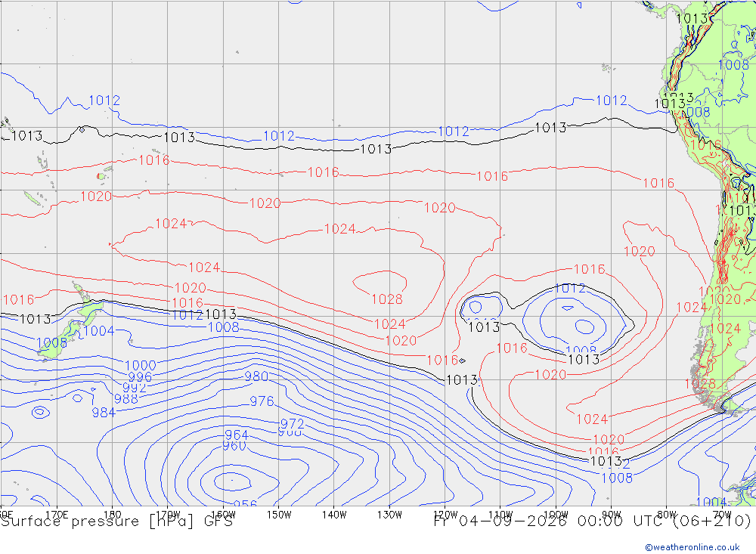Click the 70W longitude axis label
This screenshot has height=554, width=756.
point(722,515)
